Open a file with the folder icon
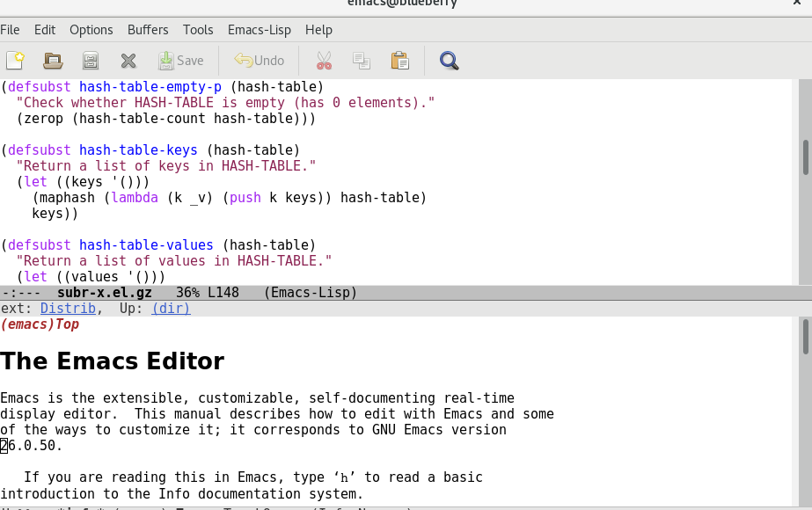The image size is (812, 510). [53, 61]
